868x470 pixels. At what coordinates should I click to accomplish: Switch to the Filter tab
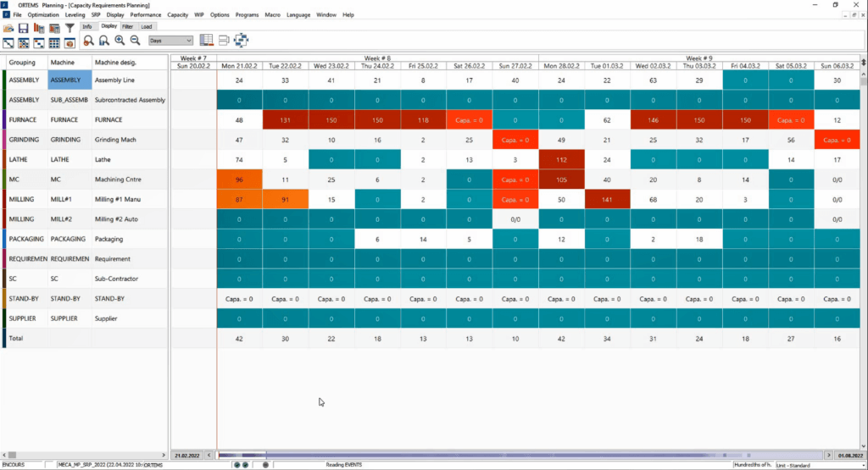[x=127, y=27]
